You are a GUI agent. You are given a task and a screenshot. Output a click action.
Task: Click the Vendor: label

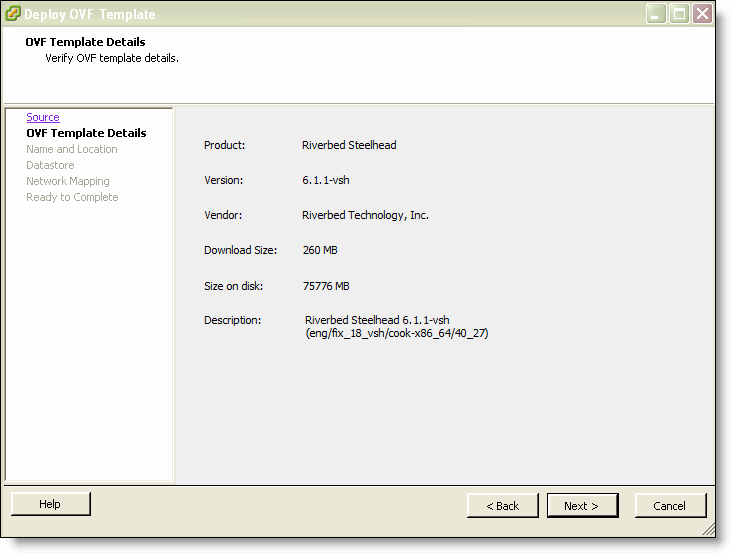pos(223,215)
